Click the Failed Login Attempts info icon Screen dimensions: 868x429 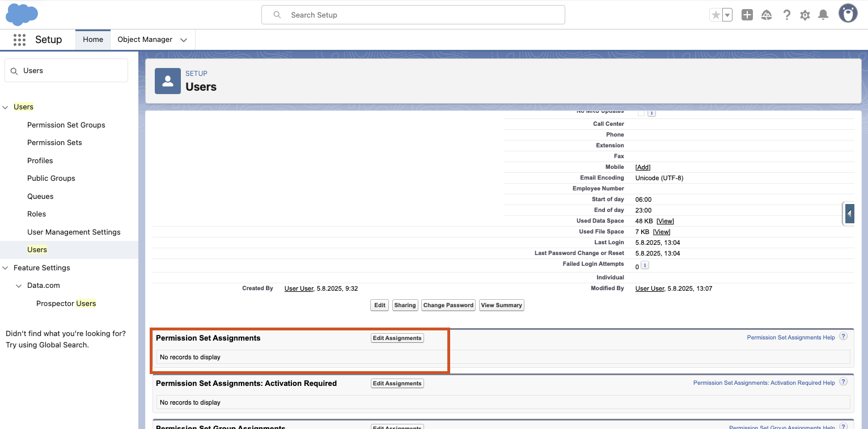pos(645,266)
